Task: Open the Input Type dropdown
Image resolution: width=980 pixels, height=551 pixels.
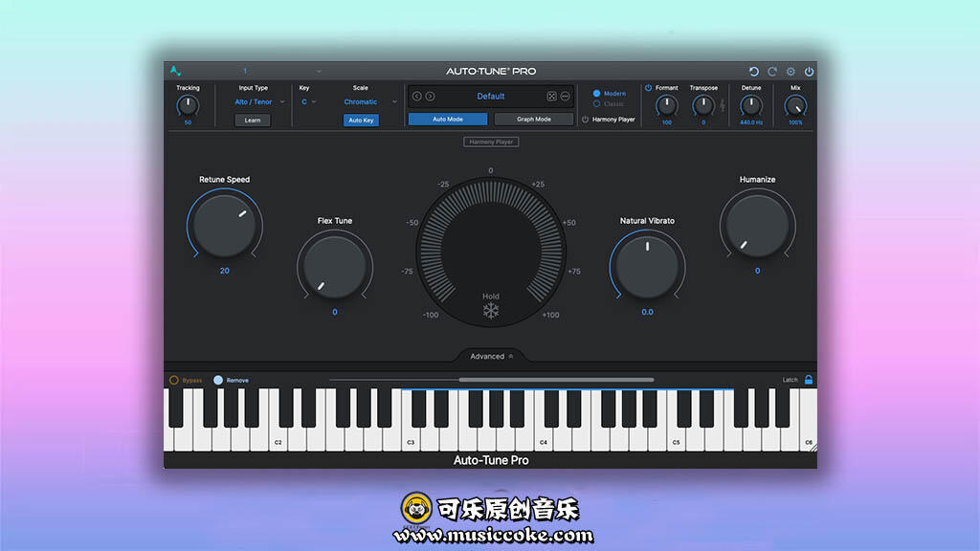Action: pyautogui.click(x=258, y=101)
